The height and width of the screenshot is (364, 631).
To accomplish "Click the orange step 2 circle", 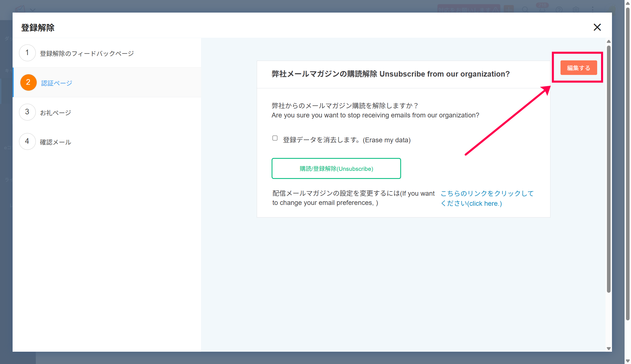I will point(28,82).
